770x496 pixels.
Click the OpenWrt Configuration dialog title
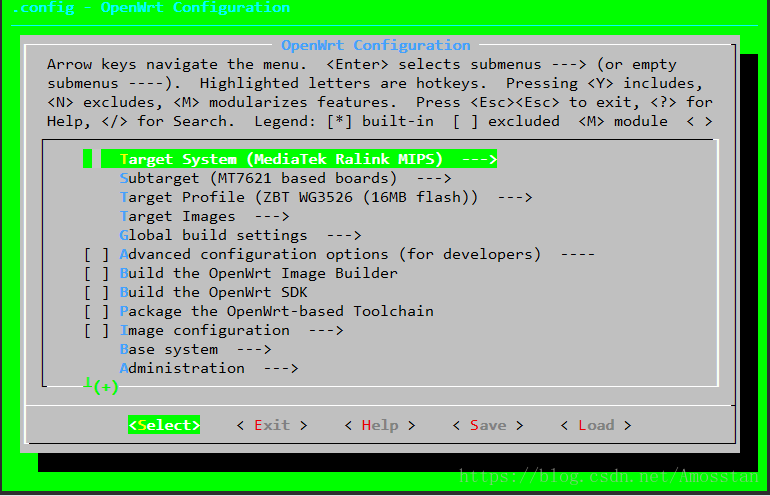[x=376, y=45]
